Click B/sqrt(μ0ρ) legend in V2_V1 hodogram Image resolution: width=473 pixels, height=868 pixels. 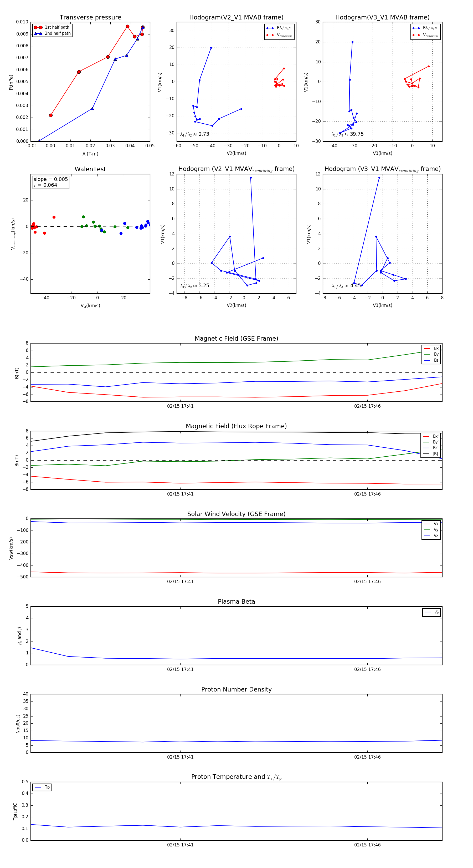point(279,28)
